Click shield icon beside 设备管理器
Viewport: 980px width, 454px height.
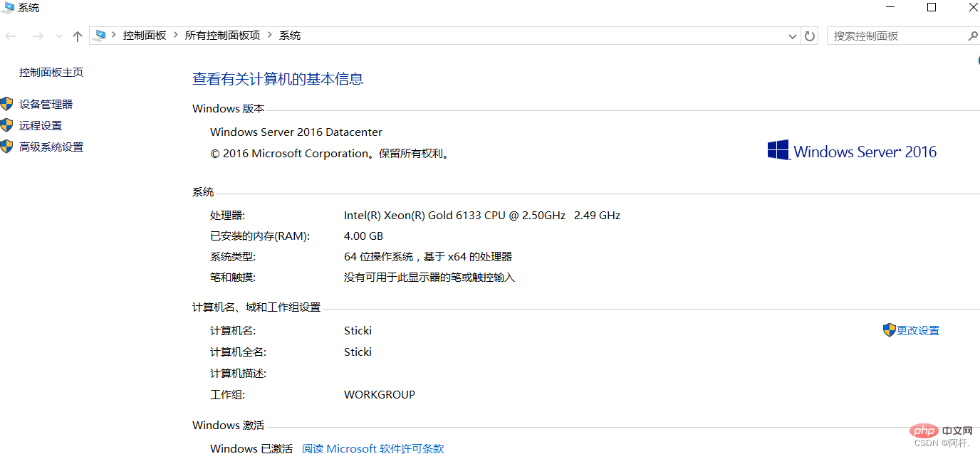(x=6, y=104)
